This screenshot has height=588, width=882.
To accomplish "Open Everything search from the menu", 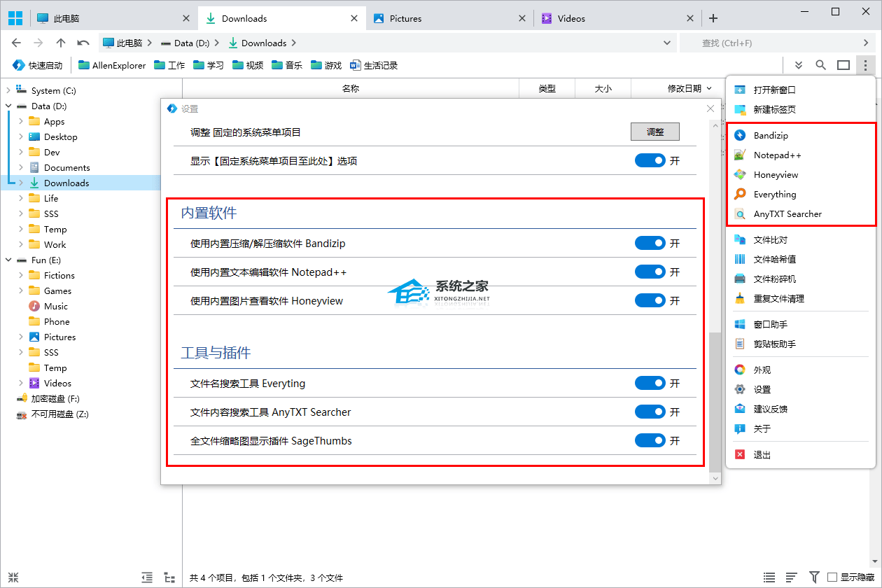I will [x=774, y=195].
